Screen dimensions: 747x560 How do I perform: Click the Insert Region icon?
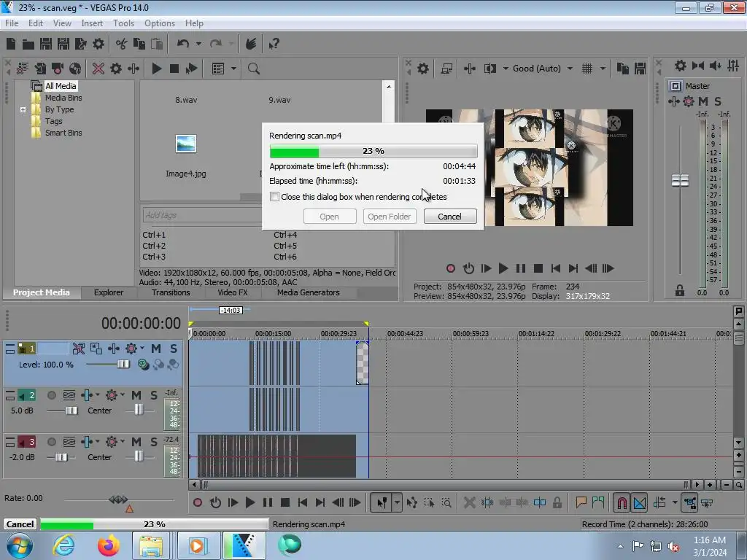pyautogui.click(x=598, y=502)
